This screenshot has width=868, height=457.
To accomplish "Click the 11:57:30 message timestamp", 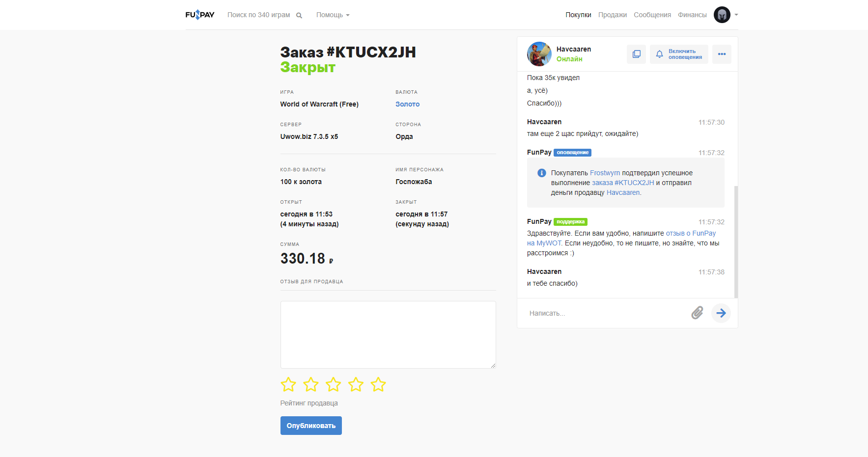I will pyautogui.click(x=711, y=122).
